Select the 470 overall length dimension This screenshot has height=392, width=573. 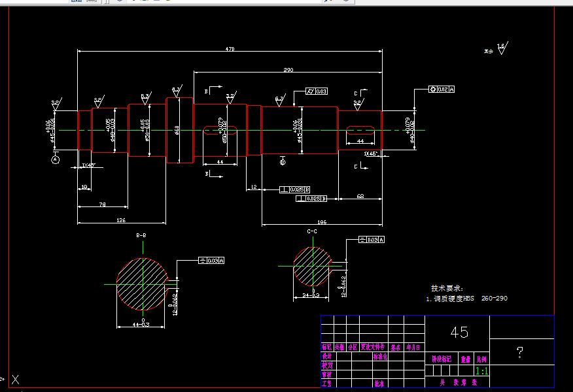click(230, 49)
